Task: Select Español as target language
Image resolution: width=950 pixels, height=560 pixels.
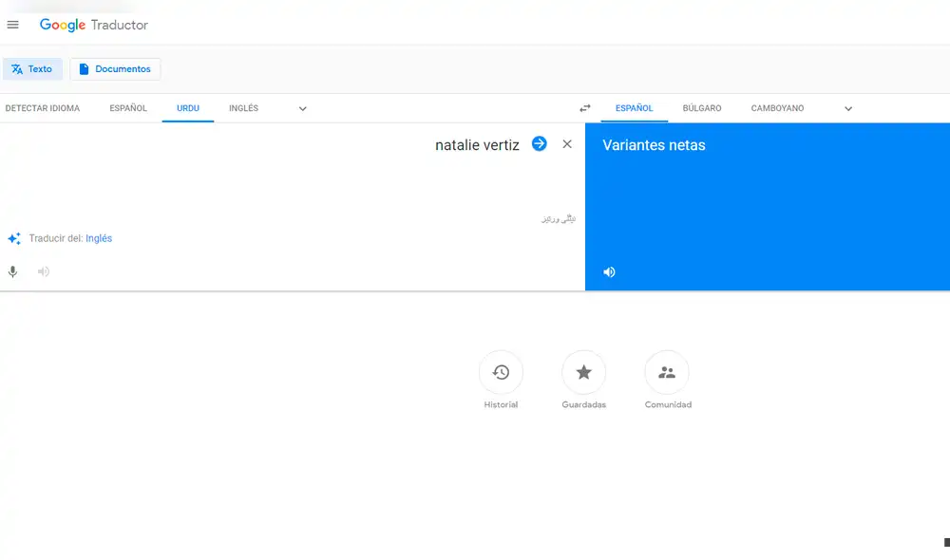Action: pyautogui.click(x=635, y=108)
